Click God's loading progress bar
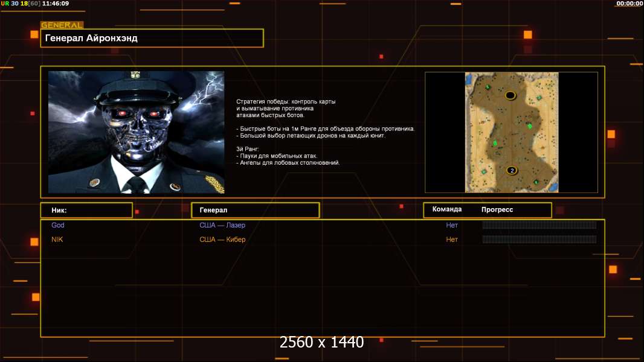 [539, 225]
